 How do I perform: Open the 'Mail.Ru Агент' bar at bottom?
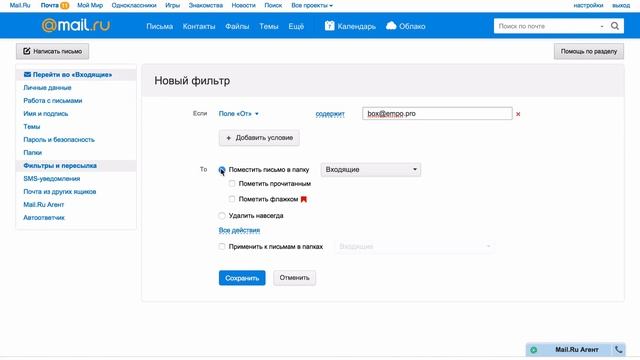click(576, 349)
